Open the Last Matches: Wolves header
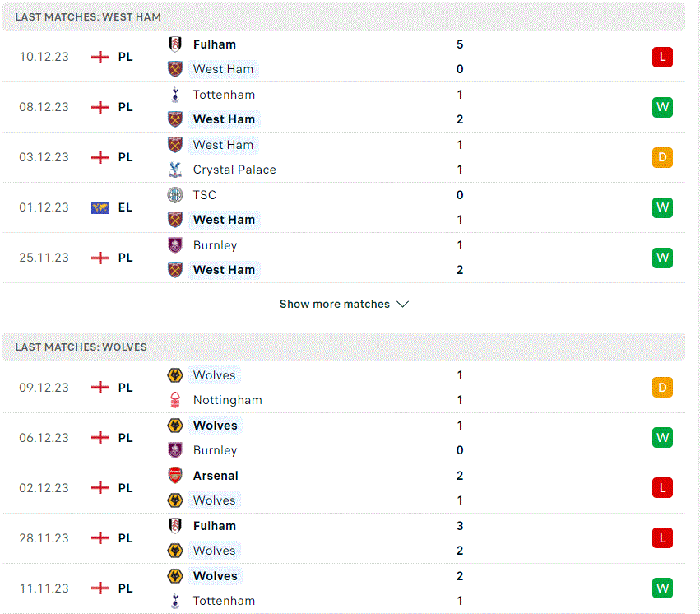This screenshot has height=614, width=700. [344, 347]
